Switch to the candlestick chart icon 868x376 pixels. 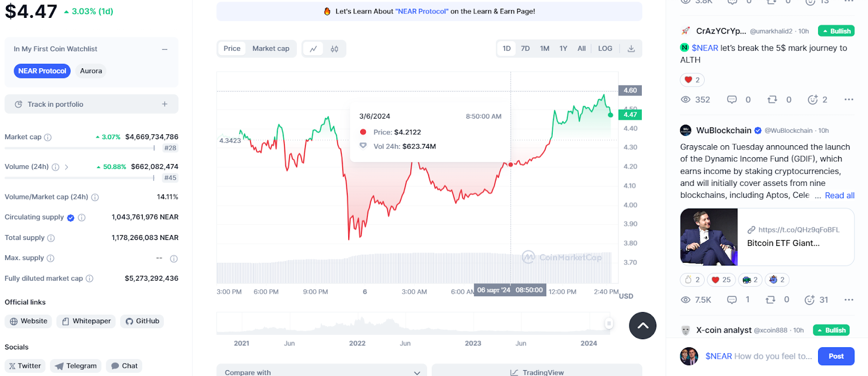pyautogui.click(x=334, y=49)
